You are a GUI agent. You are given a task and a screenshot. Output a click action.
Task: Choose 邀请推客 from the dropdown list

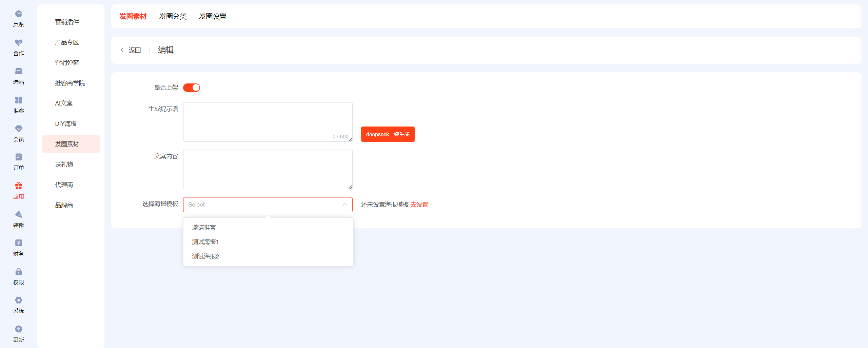tap(204, 228)
